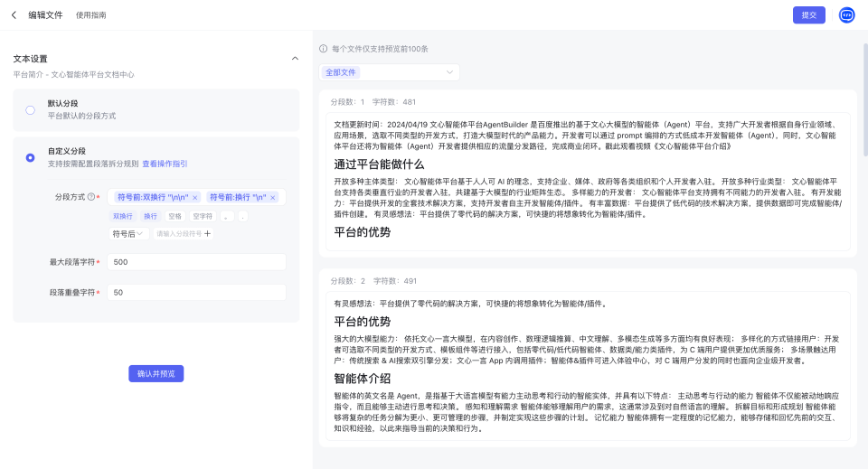868x469 pixels.
Task: Select the 自定义分段 radio option
Action: pyautogui.click(x=31, y=157)
